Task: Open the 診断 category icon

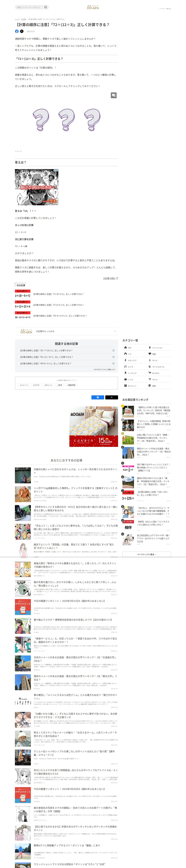Action: (x=150, y=386)
